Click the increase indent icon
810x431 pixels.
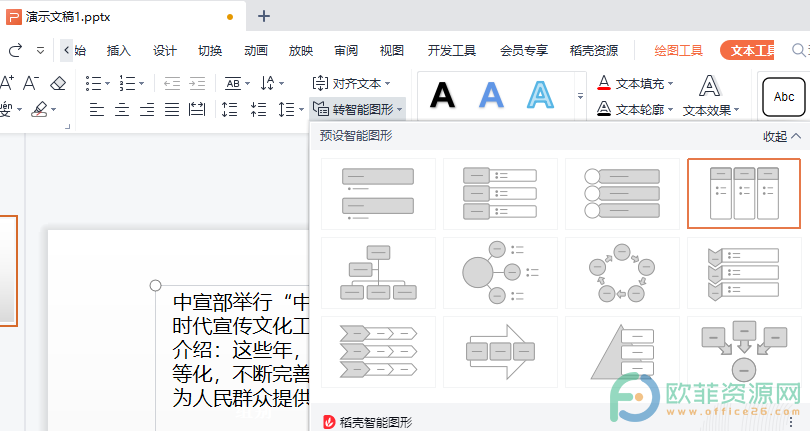click(197, 83)
